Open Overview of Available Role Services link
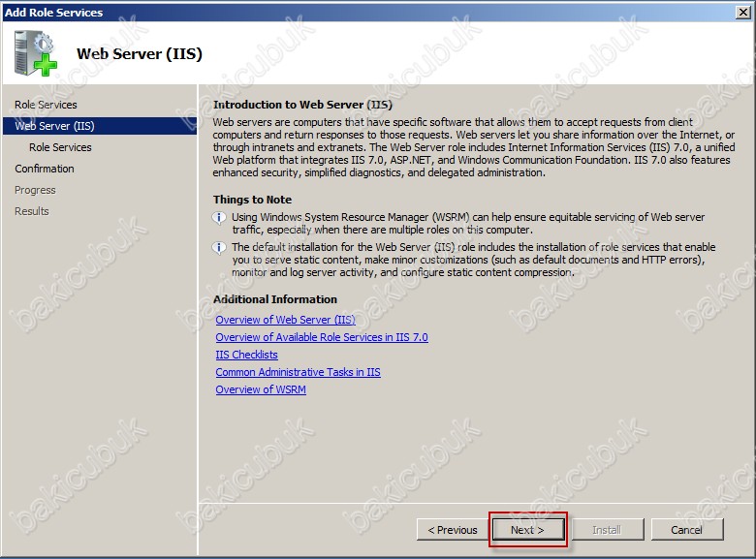The image size is (756, 559). pos(322,337)
